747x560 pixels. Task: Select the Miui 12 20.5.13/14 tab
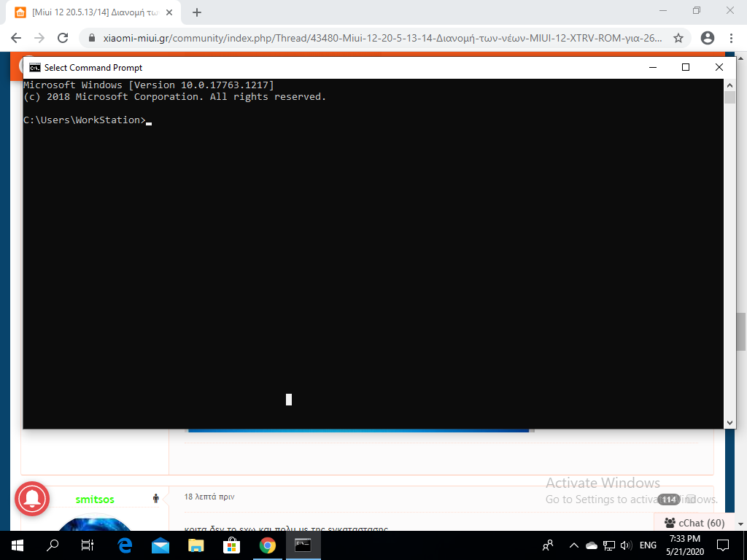pyautogui.click(x=93, y=13)
